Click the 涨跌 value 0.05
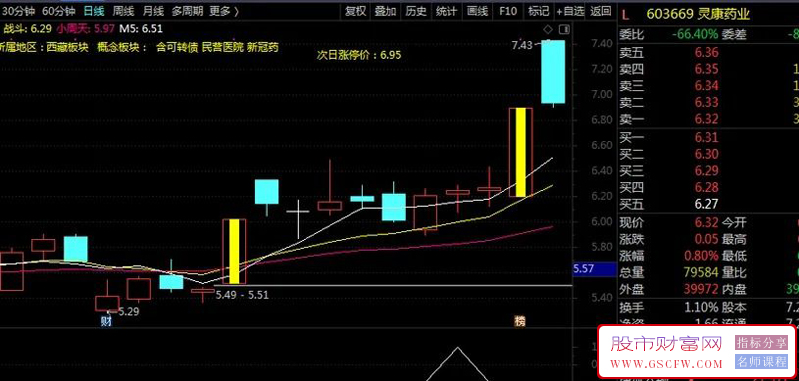Screen dimensions: 799x381 706,239
